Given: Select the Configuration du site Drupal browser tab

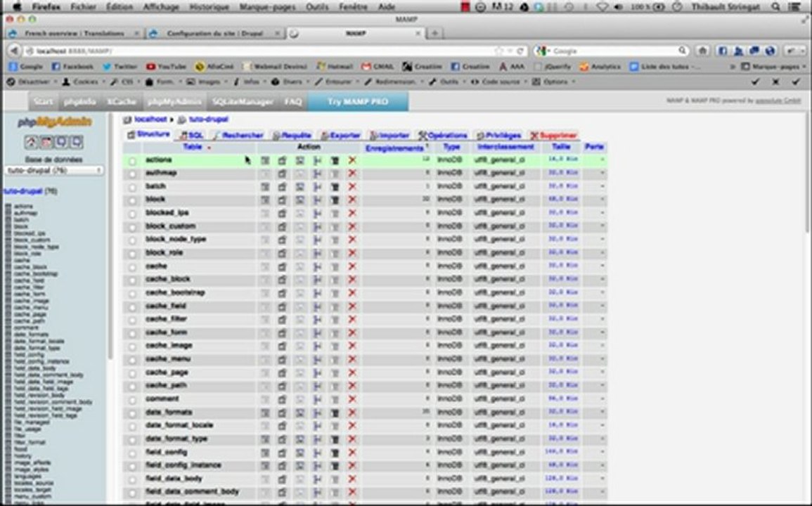Looking at the screenshot, I should (x=215, y=33).
